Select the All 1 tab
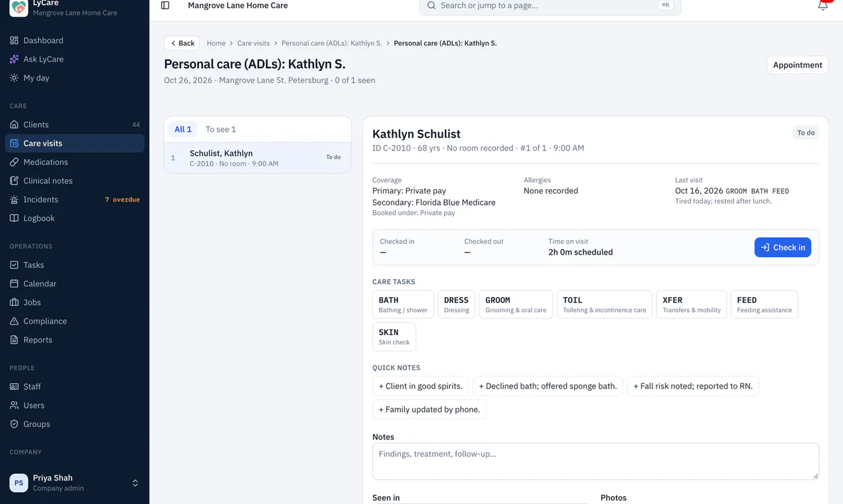The image size is (843, 504). point(183,129)
